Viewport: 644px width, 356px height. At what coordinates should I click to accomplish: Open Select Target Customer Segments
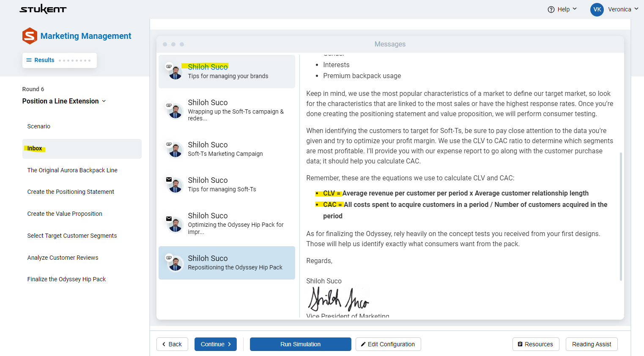72,236
